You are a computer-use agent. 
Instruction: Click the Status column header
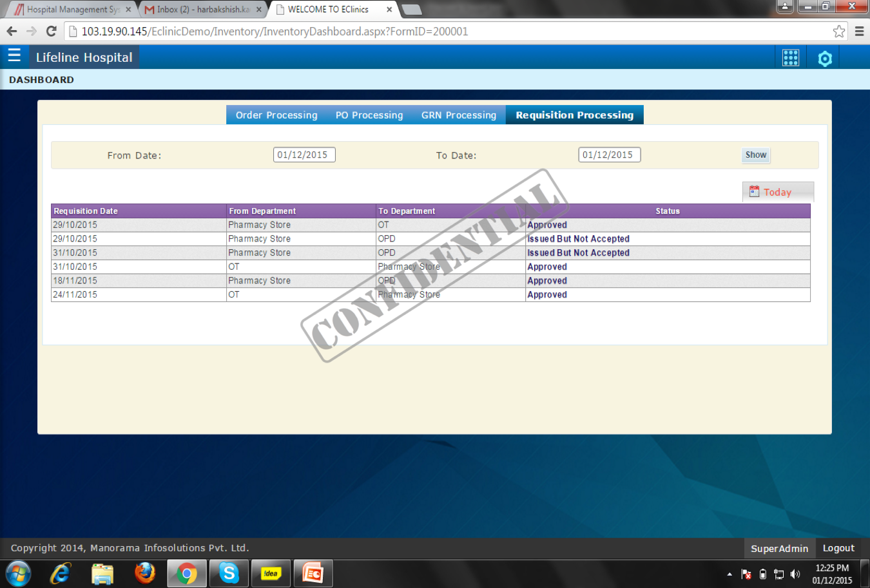668,211
